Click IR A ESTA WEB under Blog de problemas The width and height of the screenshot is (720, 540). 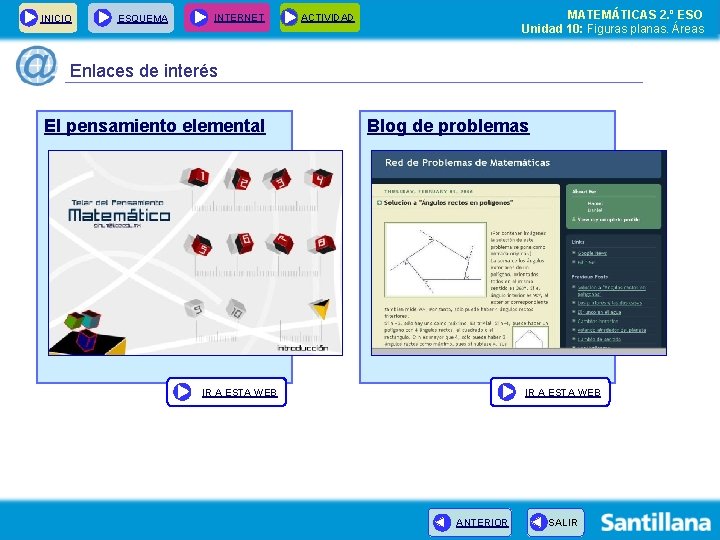click(x=563, y=393)
